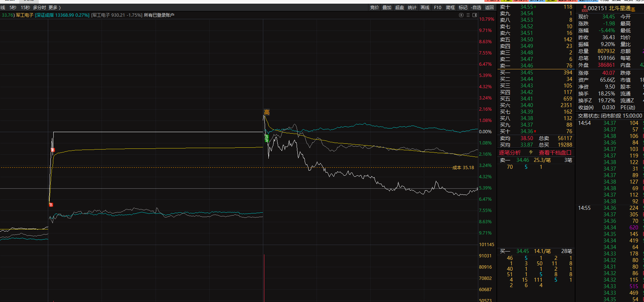Select the 15秒 period tab

pos(25,7)
